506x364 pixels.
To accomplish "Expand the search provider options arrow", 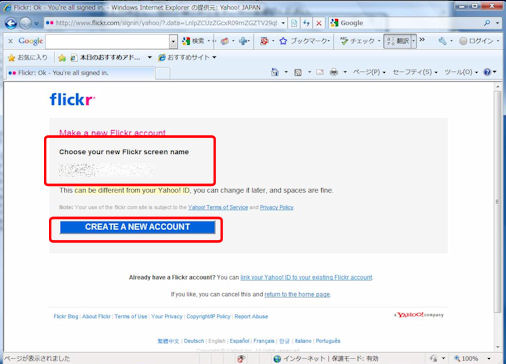I will click(x=497, y=23).
